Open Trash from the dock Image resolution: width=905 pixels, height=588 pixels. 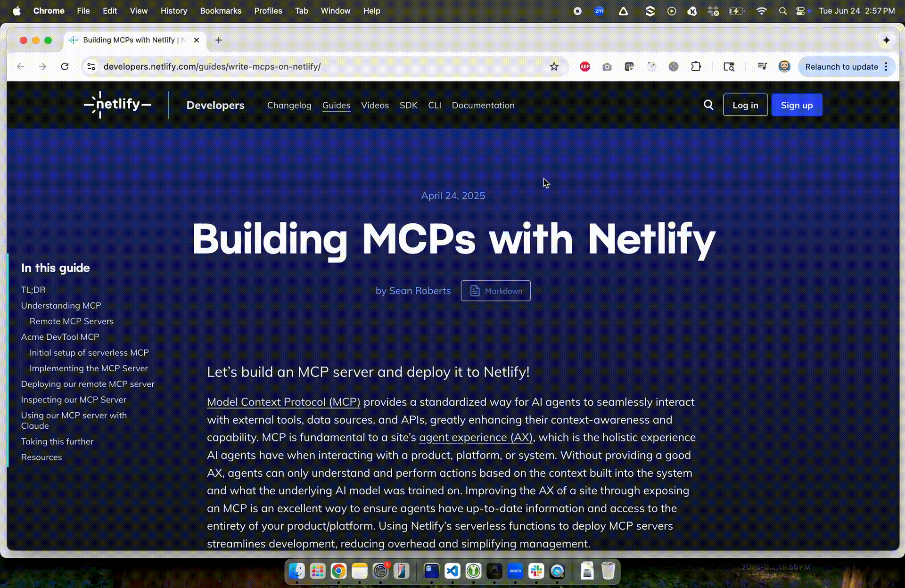[608, 571]
